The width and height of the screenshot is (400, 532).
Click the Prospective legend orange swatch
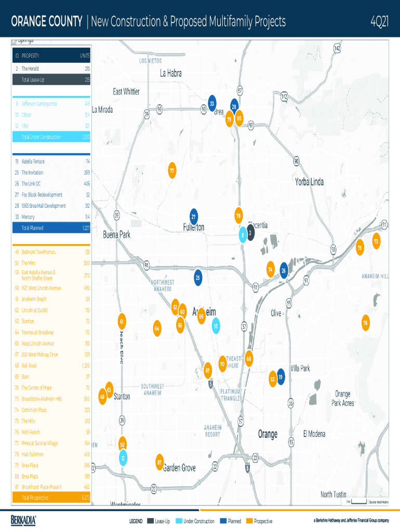click(249, 521)
